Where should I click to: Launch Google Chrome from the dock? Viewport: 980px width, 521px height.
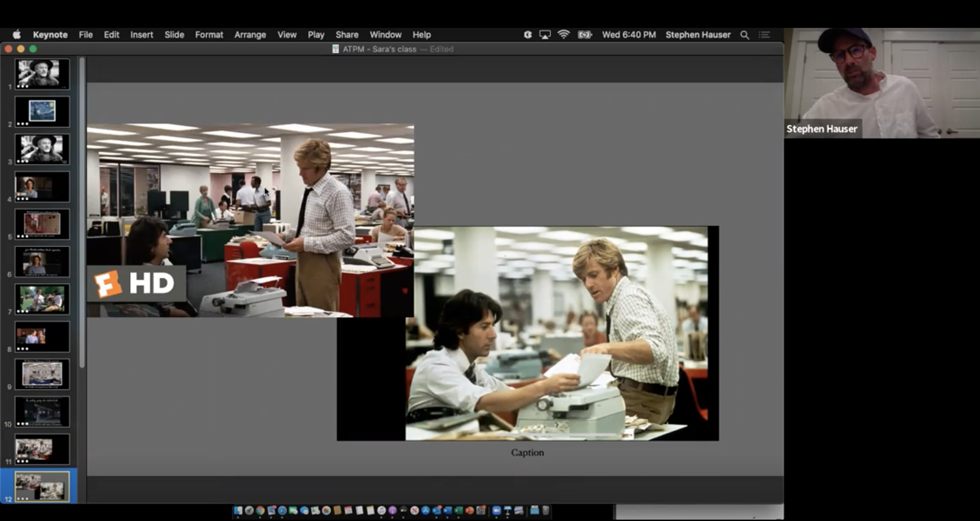pyautogui.click(x=260, y=510)
